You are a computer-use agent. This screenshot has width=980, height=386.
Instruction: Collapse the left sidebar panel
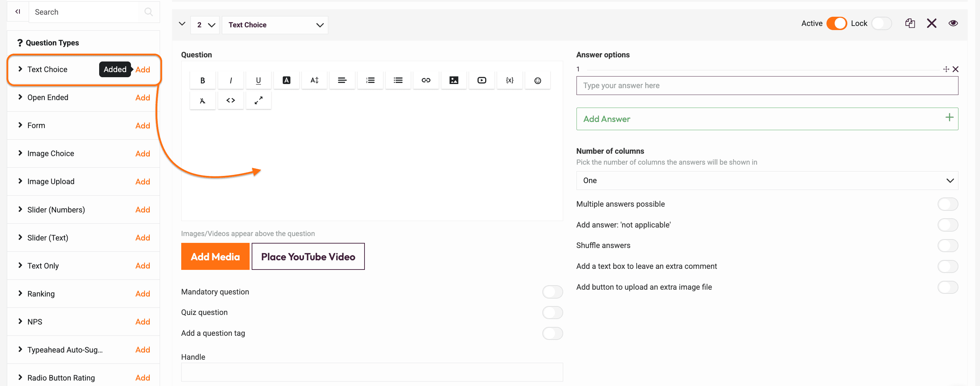(17, 11)
